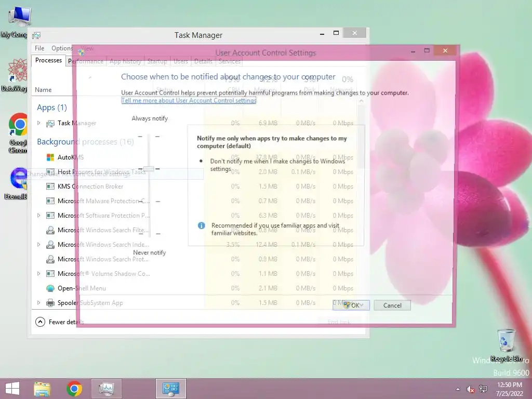Click the Background processes group heading
The height and width of the screenshot is (399, 532).
coord(85,142)
